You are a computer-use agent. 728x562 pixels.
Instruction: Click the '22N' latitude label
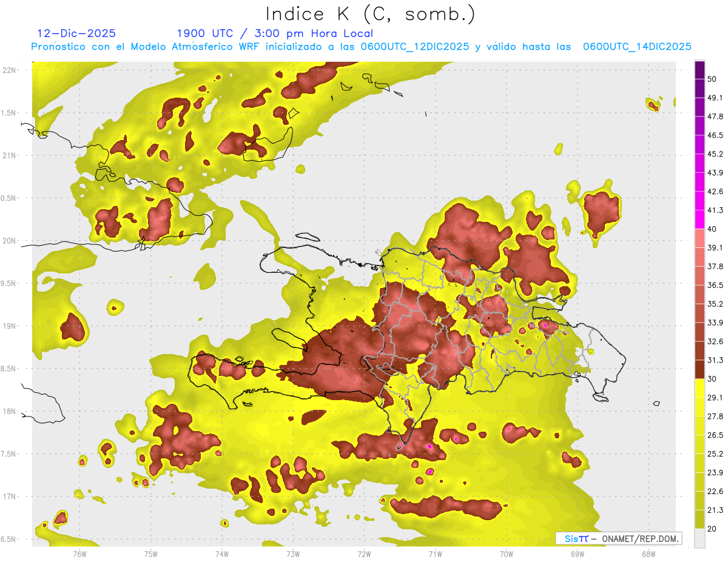(10, 70)
